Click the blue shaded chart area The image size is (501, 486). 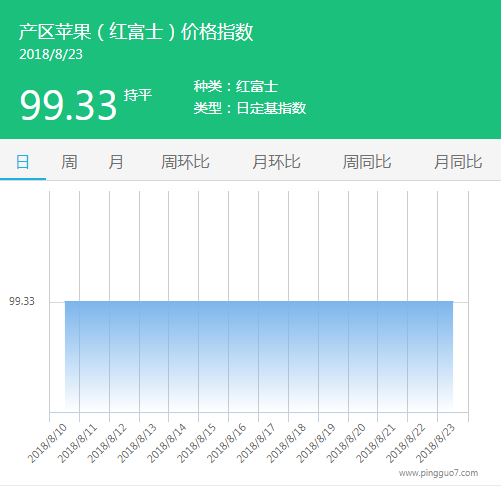click(x=259, y=356)
